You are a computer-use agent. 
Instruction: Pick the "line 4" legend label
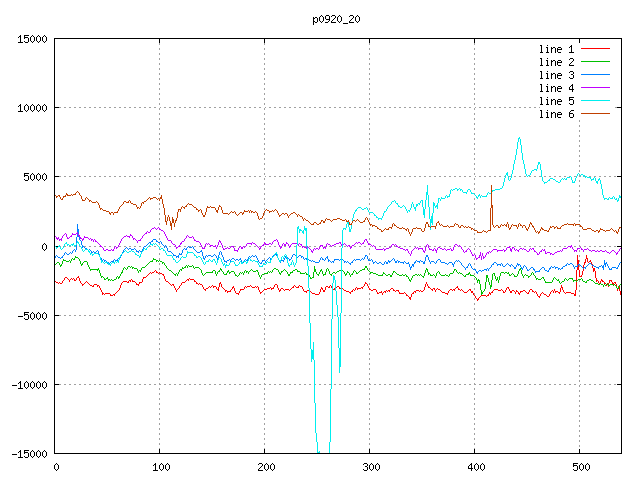(557, 88)
